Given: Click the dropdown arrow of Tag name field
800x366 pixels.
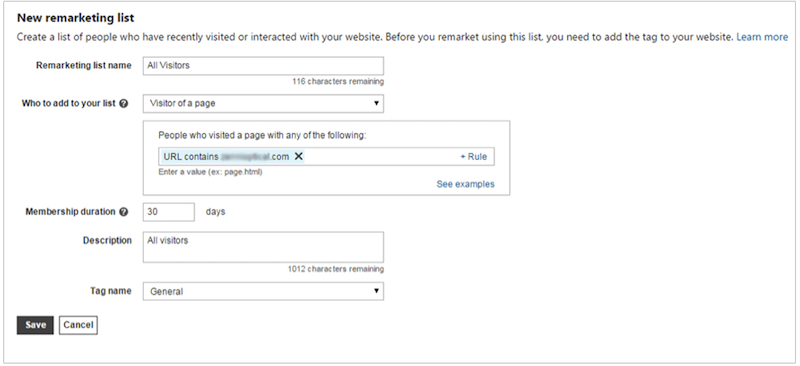Looking at the screenshot, I should pyautogui.click(x=376, y=291).
